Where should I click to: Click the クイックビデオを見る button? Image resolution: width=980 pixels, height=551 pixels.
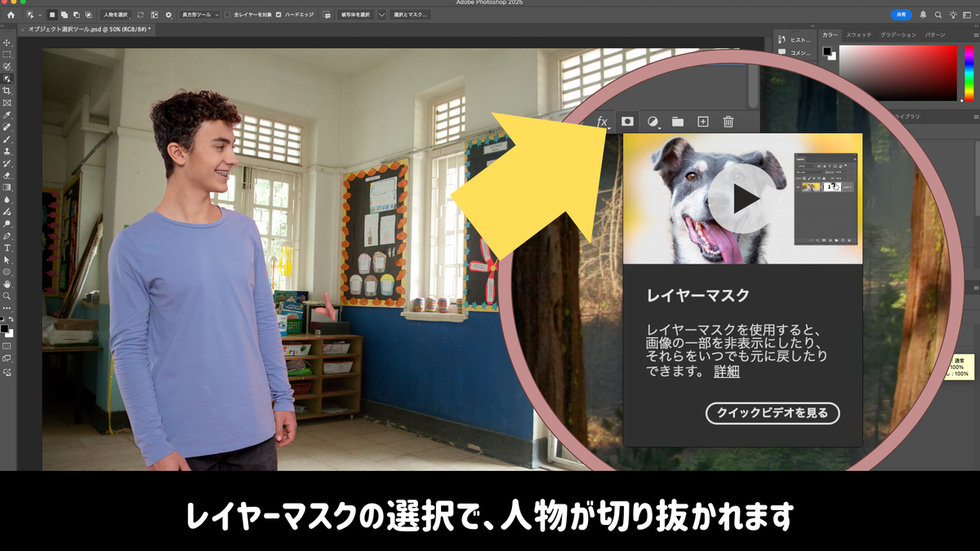[773, 413]
